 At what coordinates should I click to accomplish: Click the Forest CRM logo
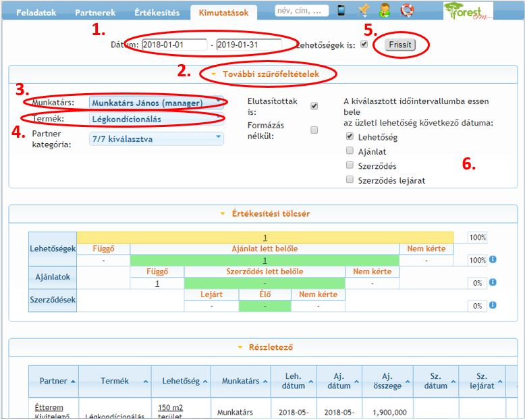click(x=468, y=11)
